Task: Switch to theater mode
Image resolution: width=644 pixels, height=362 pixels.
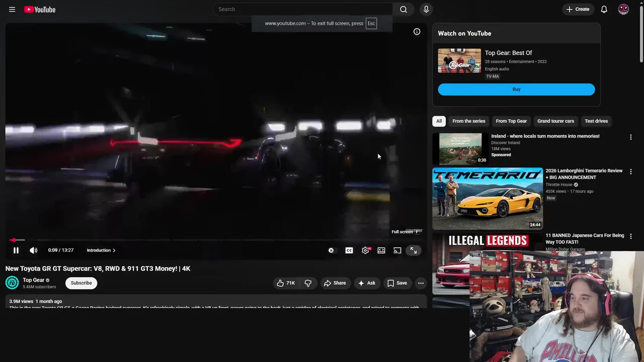Action: [381, 250]
